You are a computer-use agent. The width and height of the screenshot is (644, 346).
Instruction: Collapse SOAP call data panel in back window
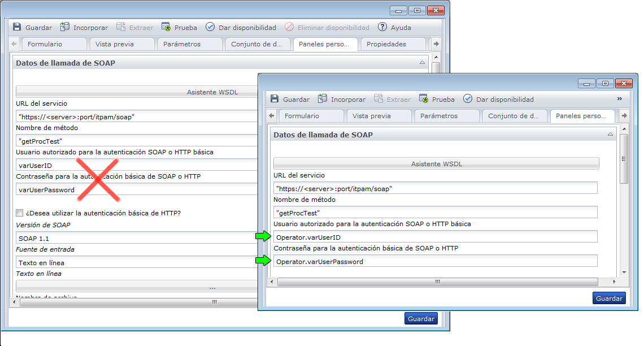(422, 62)
